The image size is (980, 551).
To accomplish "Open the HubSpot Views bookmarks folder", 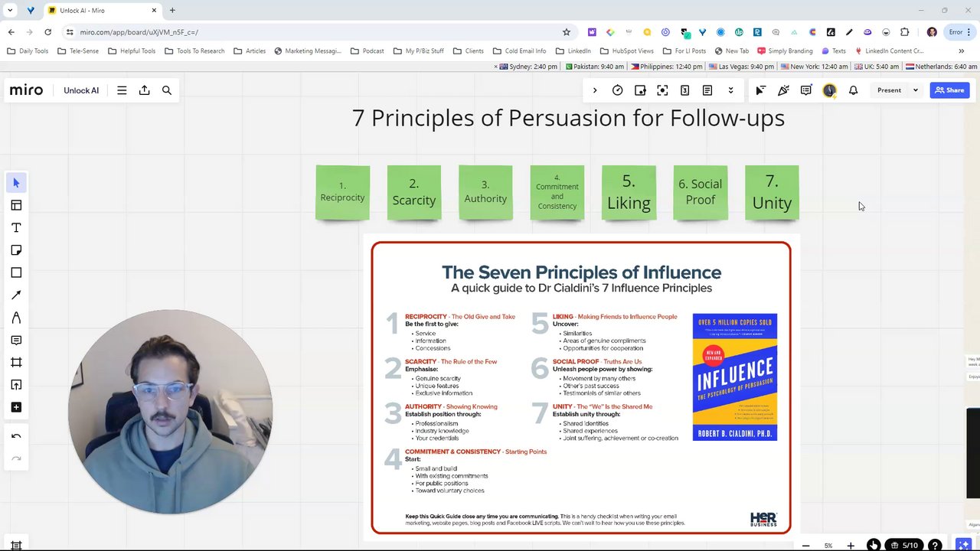I will tap(627, 51).
